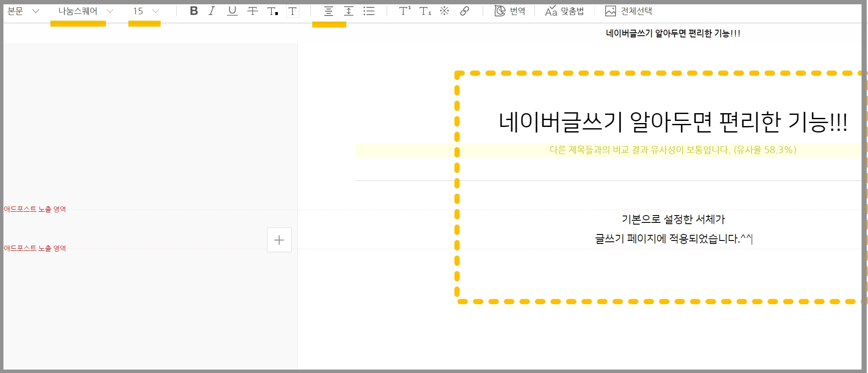Viewport: 868px width, 373px height.
Task: Click the upper 애드포스트 노출 영역 label
Action: click(35, 209)
